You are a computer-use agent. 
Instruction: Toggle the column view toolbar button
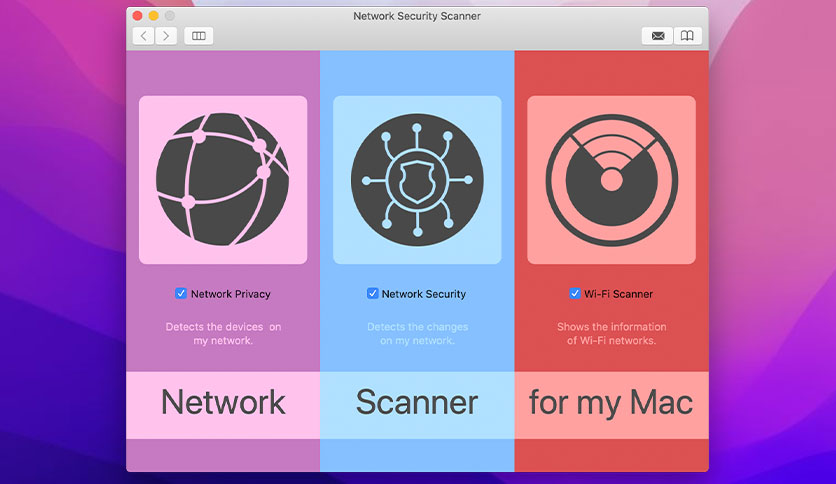coord(199,36)
